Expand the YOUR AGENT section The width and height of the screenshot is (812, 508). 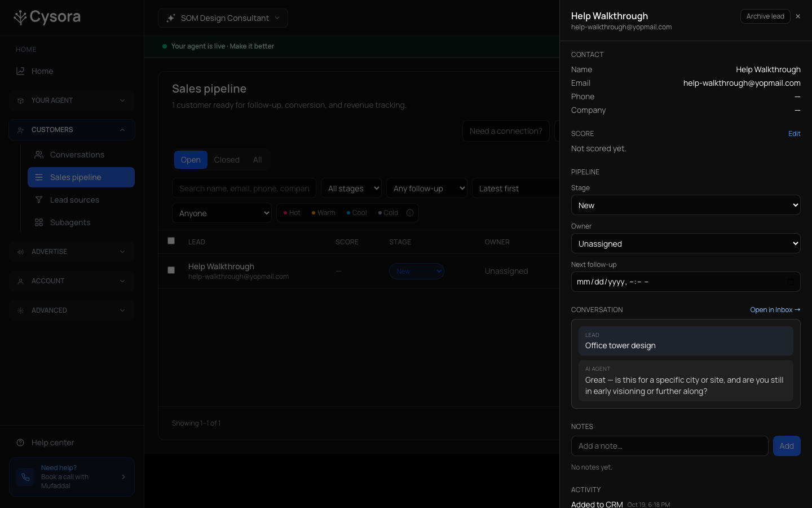[72, 100]
